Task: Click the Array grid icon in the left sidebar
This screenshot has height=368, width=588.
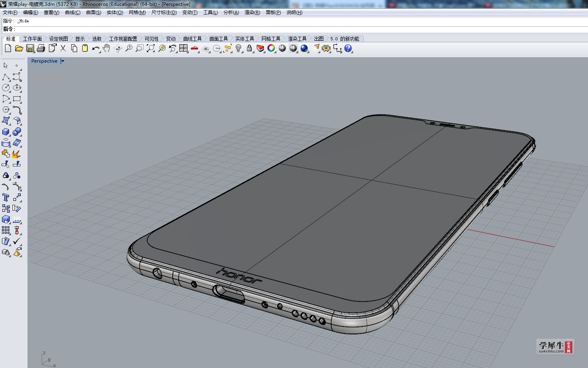Action: pyautogui.click(x=6, y=230)
